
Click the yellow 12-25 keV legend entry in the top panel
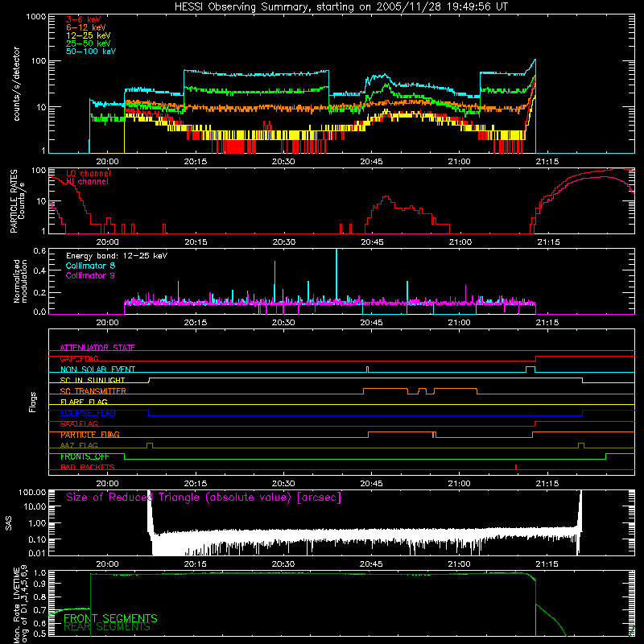89,35
